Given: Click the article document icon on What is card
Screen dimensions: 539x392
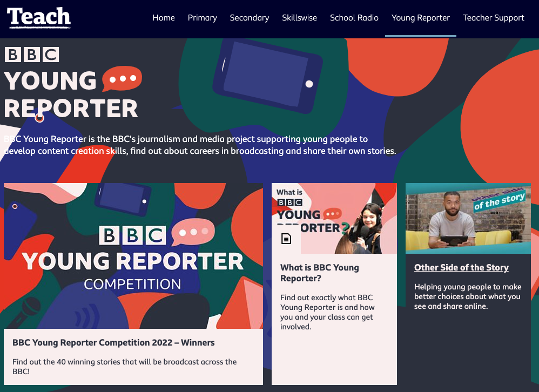Looking at the screenshot, I should 286,239.
